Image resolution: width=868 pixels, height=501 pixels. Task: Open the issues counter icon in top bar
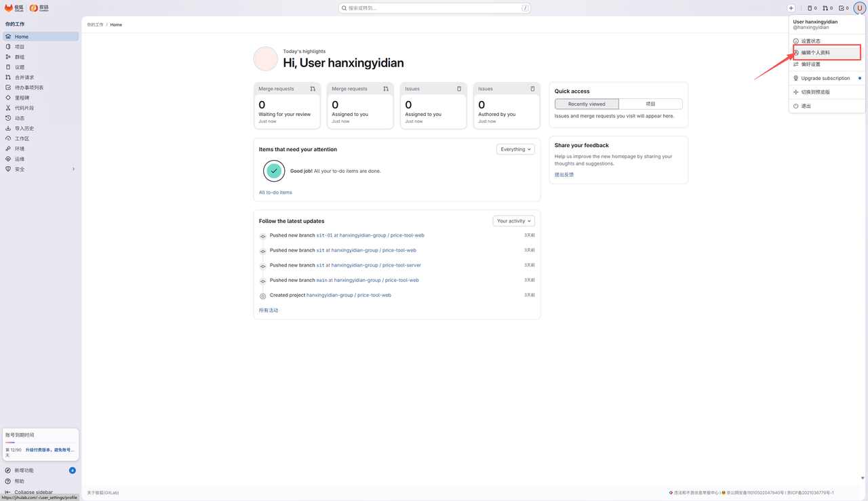coord(812,8)
